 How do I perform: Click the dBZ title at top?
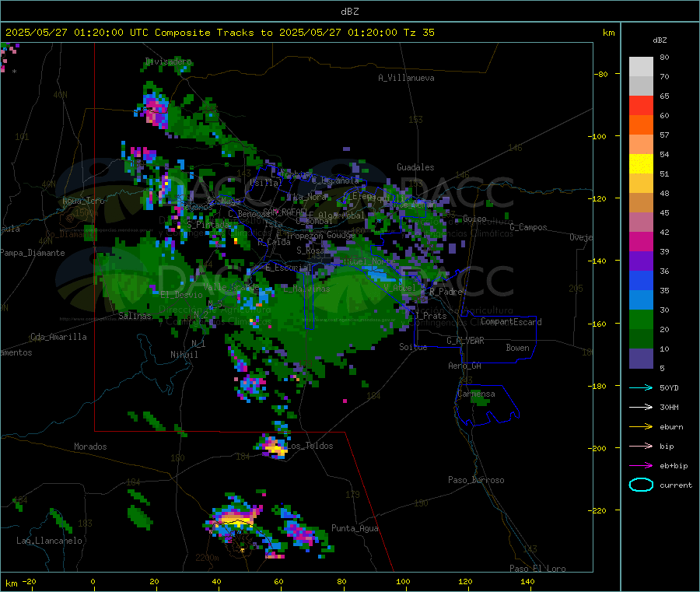(x=349, y=12)
